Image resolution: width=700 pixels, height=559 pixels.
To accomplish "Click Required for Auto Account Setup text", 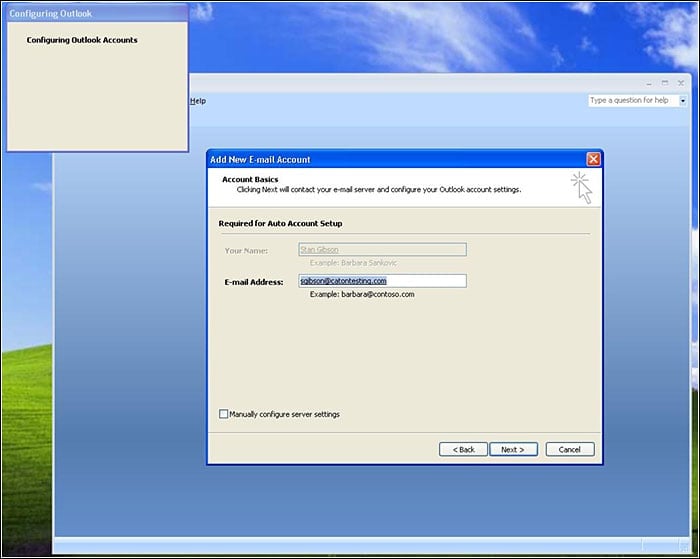I will pos(280,223).
